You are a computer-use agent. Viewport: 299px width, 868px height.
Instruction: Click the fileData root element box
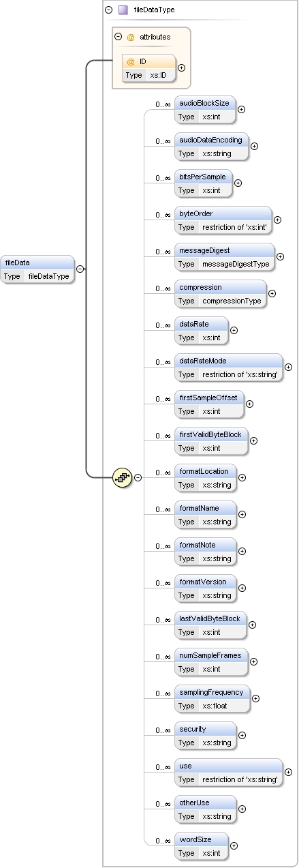[37, 269]
